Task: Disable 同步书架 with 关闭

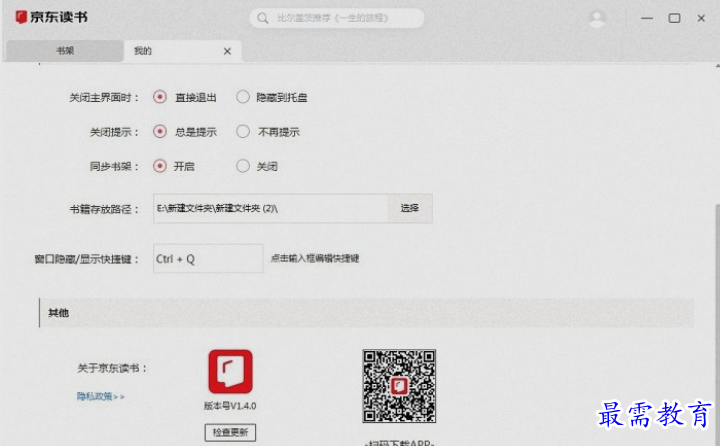Action: coord(243,166)
